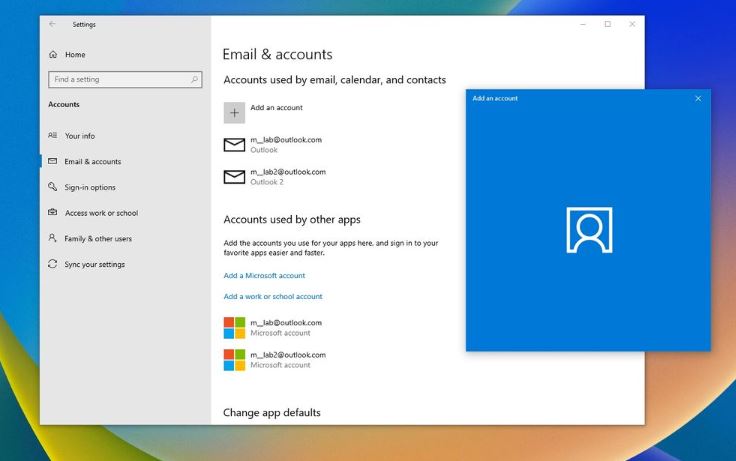The width and height of the screenshot is (736, 461).
Task: Click the Sync your settings refresh icon
Action: click(53, 264)
